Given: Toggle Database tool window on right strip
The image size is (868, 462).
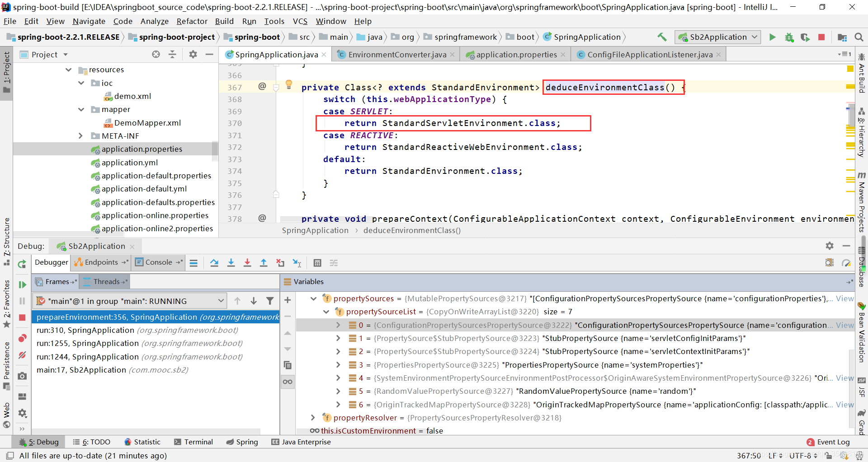Looking at the screenshot, I should coord(862,266).
